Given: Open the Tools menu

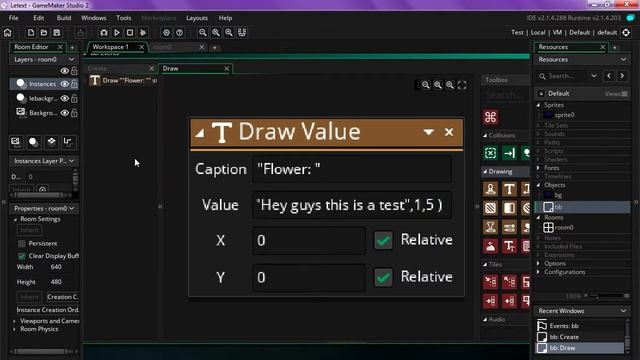Looking at the screenshot, I should [x=124, y=18].
